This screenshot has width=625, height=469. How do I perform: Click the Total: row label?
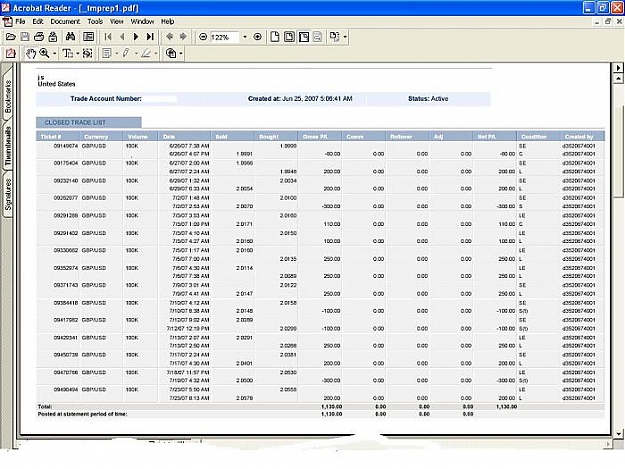click(45, 406)
